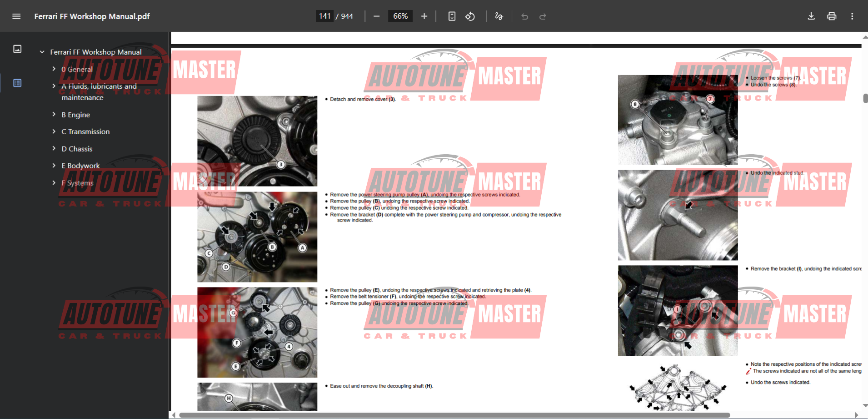The height and width of the screenshot is (419, 868).
Task: Print the workshop manual
Action: [832, 16]
